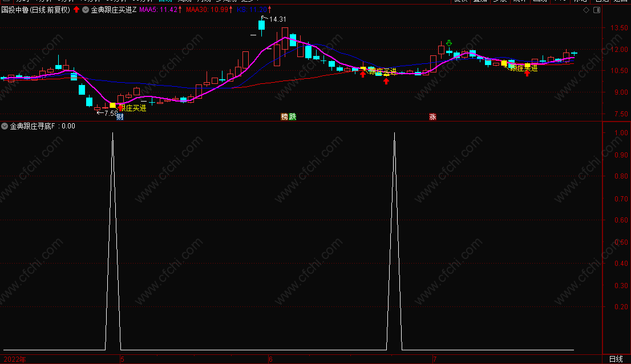This screenshot has width=631, height=364.
Task: Click the red up arrow beside 国投中鲁 title
Action: pos(76,9)
